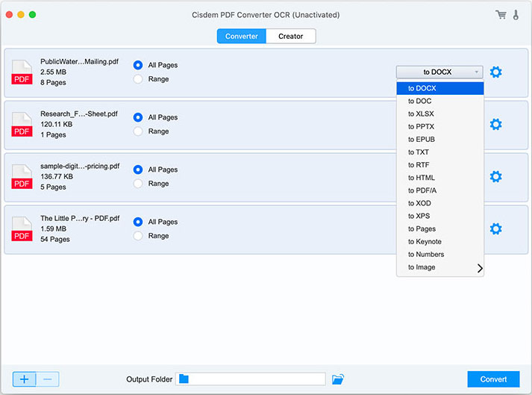Switch to the Converter tab
This screenshot has width=532, height=395.
(242, 36)
